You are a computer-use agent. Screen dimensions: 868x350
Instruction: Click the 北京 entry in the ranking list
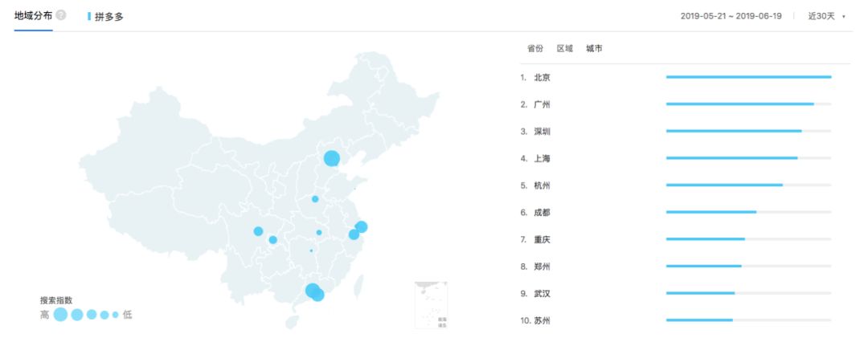pyautogui.click(x=542, y=78)
